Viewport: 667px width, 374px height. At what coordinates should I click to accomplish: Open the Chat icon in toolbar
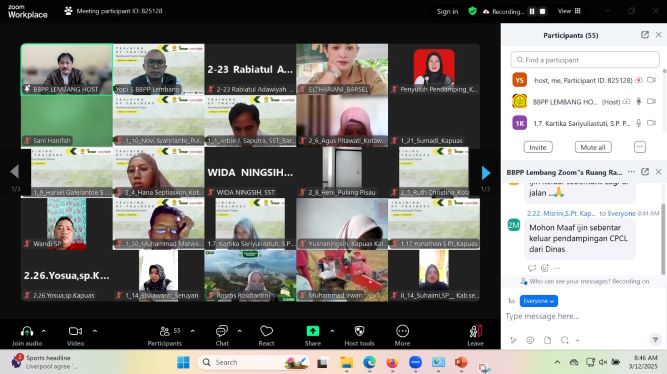click(222, 331)
